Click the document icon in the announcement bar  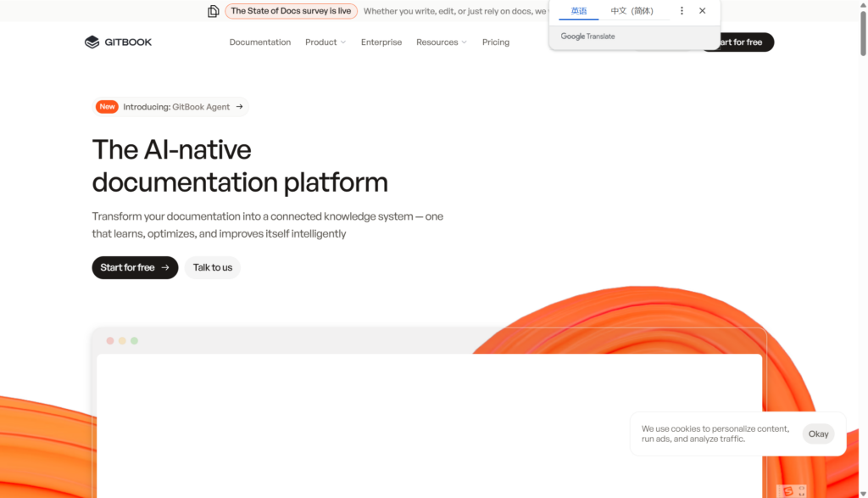[214, 11]
